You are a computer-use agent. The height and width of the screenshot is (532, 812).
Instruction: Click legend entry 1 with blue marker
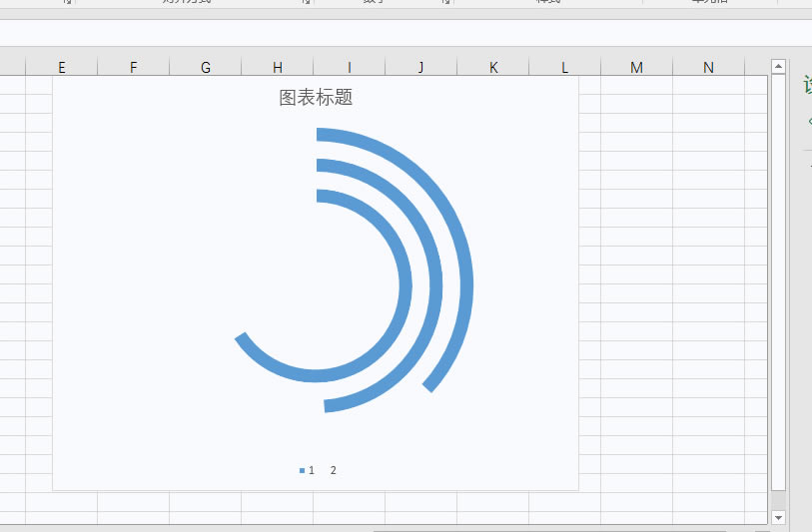tap(307, 470)
